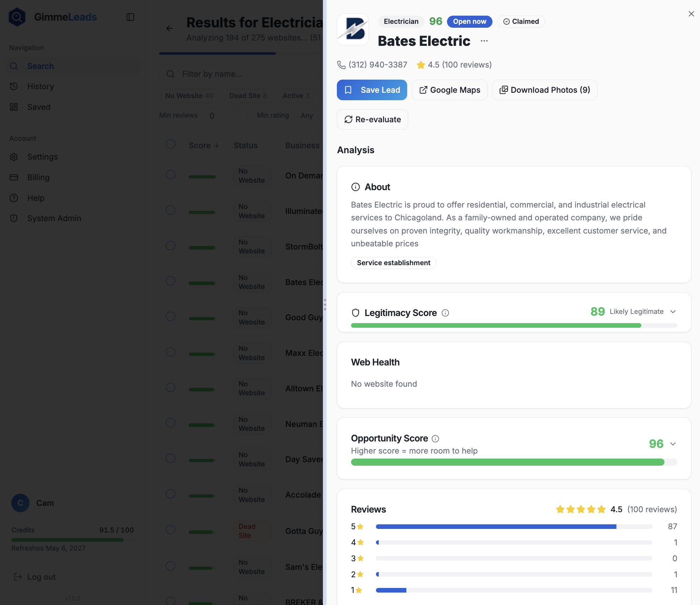Click the About info icon
This screenshot has height=605, width=700.
(x=356, y=187)
